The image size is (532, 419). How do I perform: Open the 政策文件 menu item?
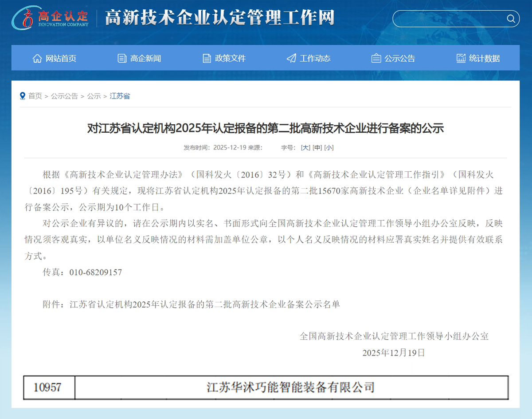230,58
